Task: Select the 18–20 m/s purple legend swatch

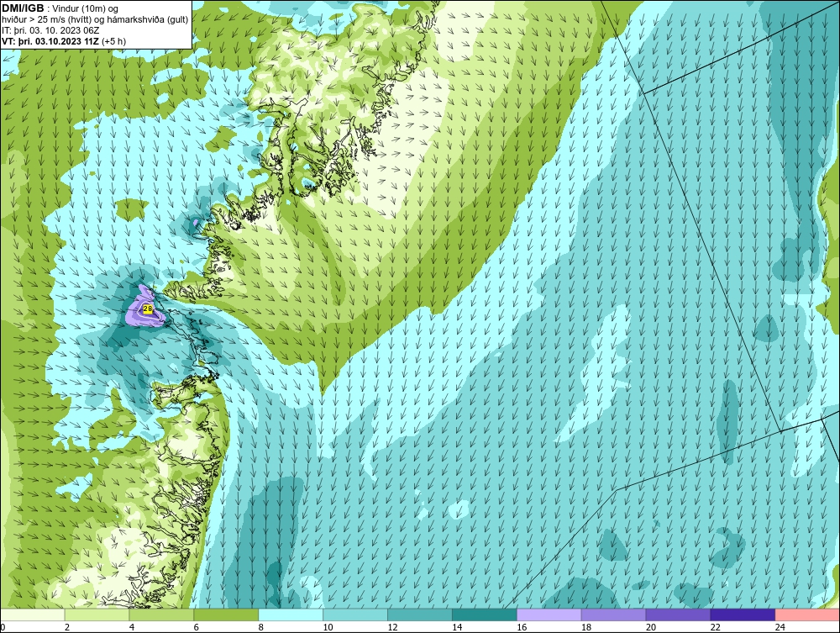Action: tap(613, 615)
